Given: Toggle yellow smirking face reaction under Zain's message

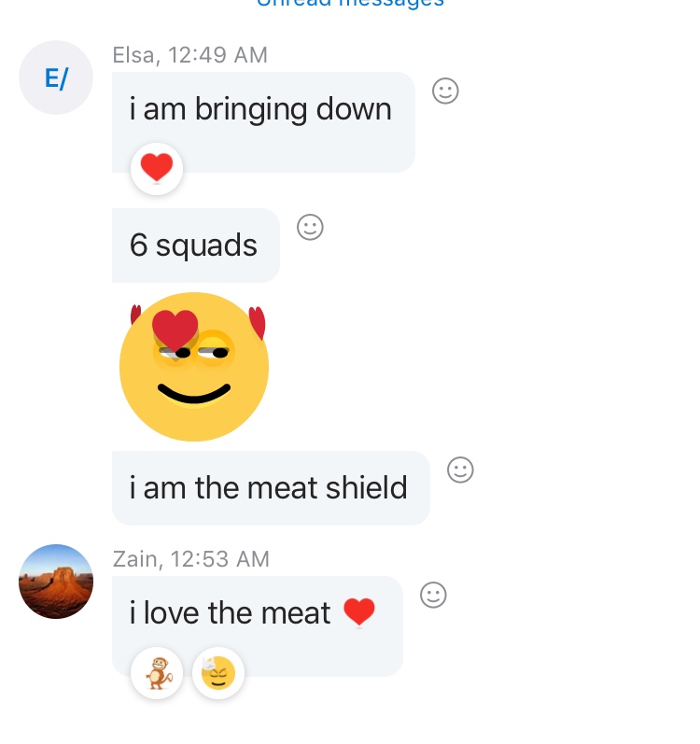Looking at the screenshot, I should click(218, 673).
